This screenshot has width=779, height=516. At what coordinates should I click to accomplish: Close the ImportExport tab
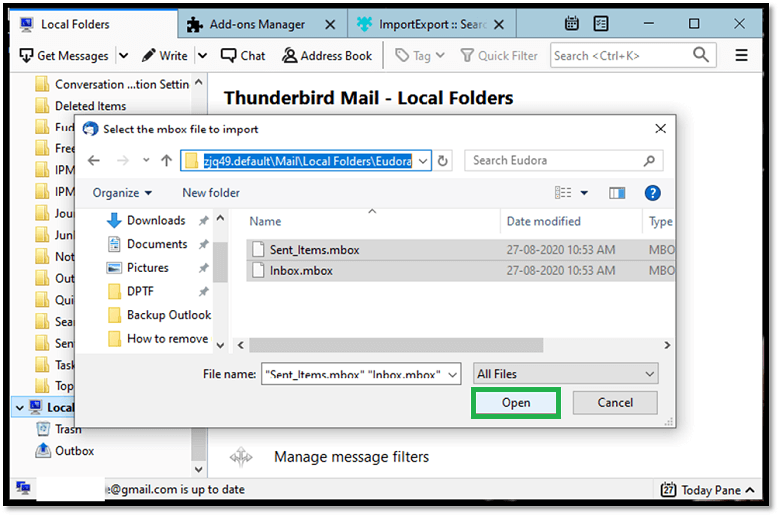(499, 24)
